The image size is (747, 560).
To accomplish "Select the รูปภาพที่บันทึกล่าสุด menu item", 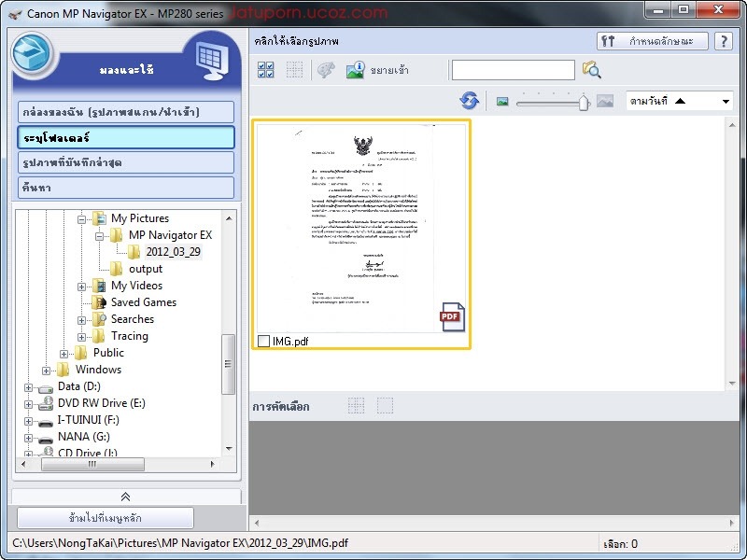I will pos(126,162).
